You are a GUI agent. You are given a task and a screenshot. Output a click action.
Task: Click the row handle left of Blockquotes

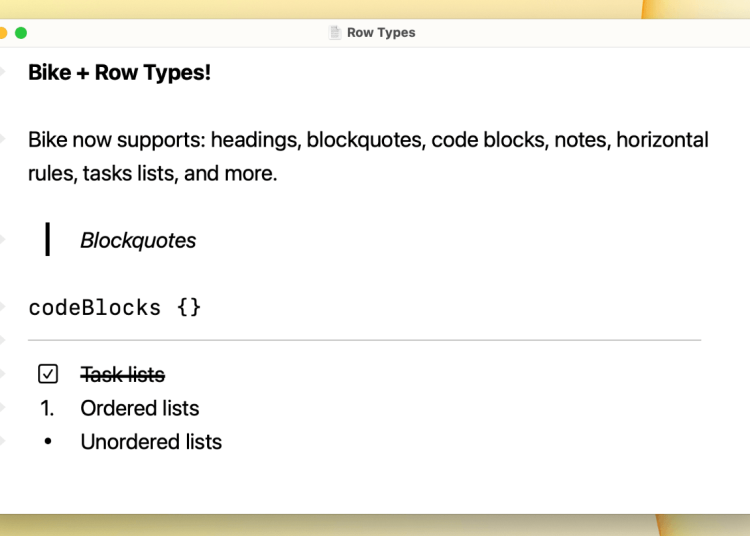click(3, 240)
